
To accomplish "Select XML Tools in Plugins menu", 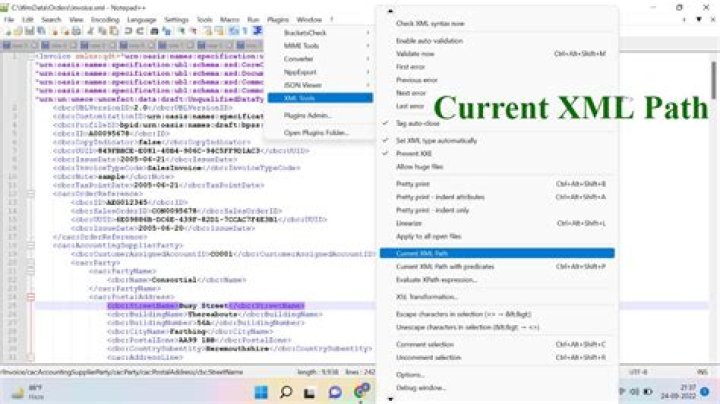I will pyautogui.click(x=321, y=98).
